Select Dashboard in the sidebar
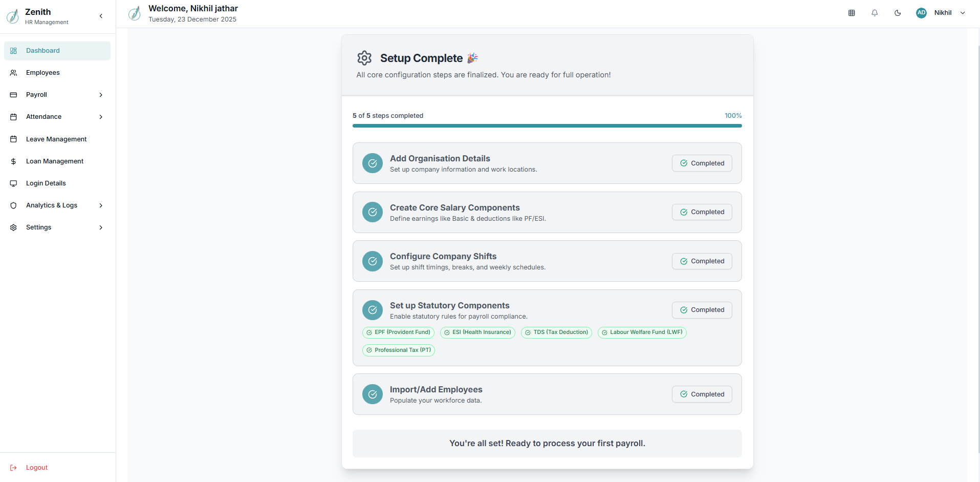 (x=43, y=51)
